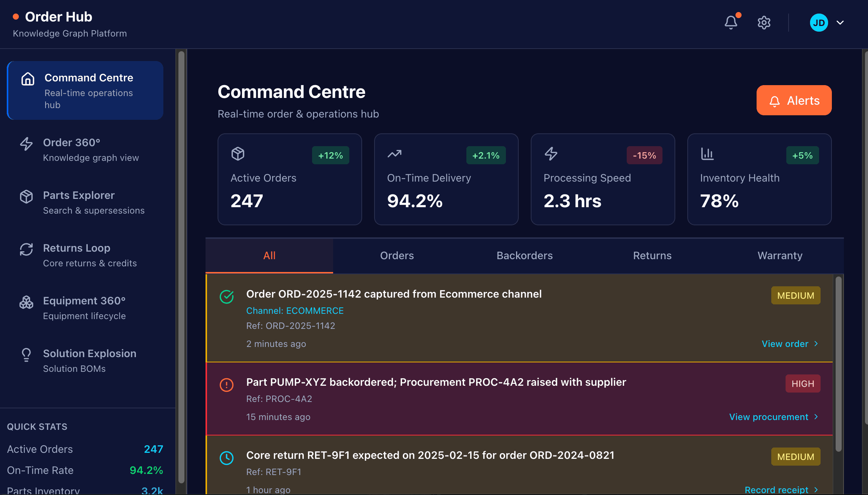
Task: Click the -15% Processing Speed badge
Action: pos(644,155)
